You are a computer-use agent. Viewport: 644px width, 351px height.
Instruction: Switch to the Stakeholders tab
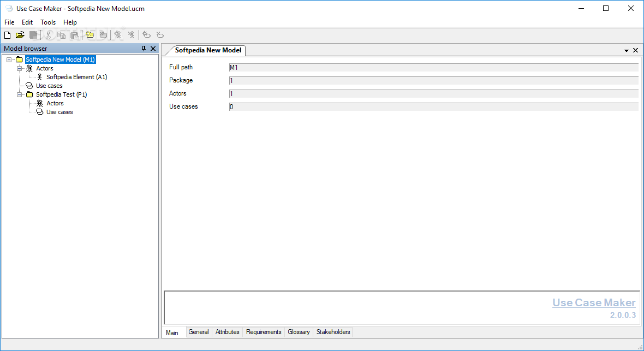(333, 332)
